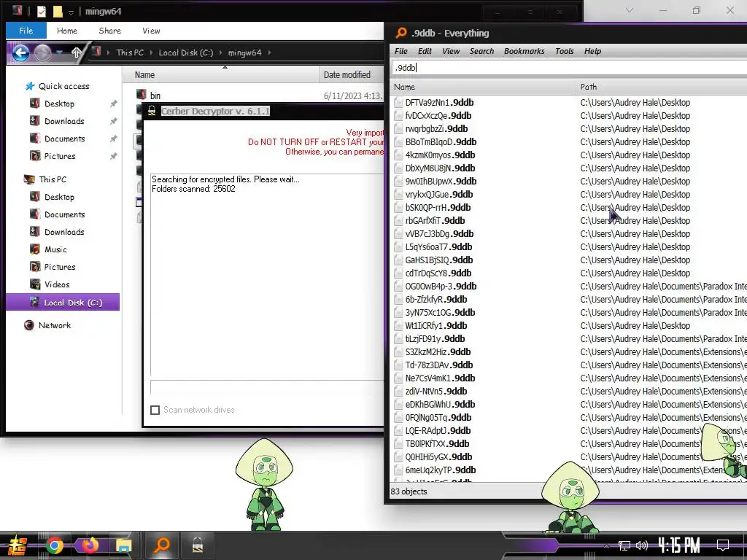The image size is (747, 560).
Task: Open File Explorer from taskbar
Action: tap(123, 545)
